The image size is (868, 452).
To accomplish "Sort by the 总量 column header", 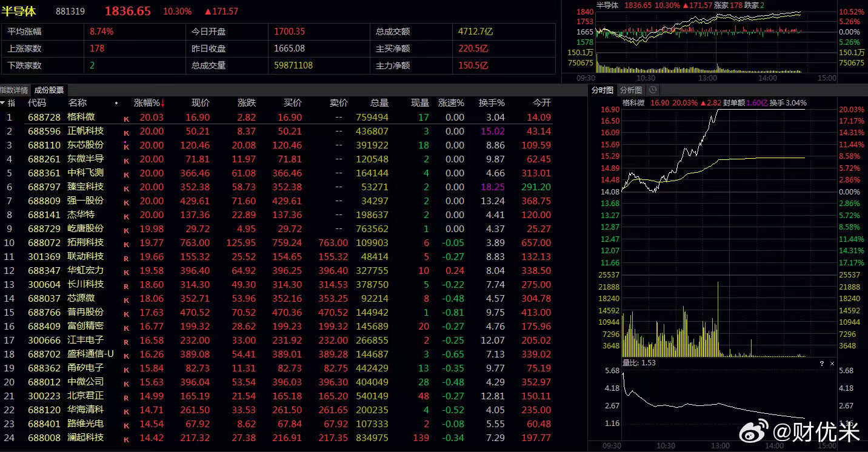I will 379,103.
